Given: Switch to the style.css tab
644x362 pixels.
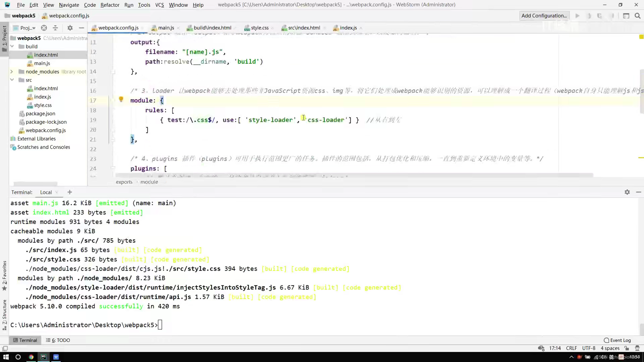Looking at the screenshot, I should (259, 28).
